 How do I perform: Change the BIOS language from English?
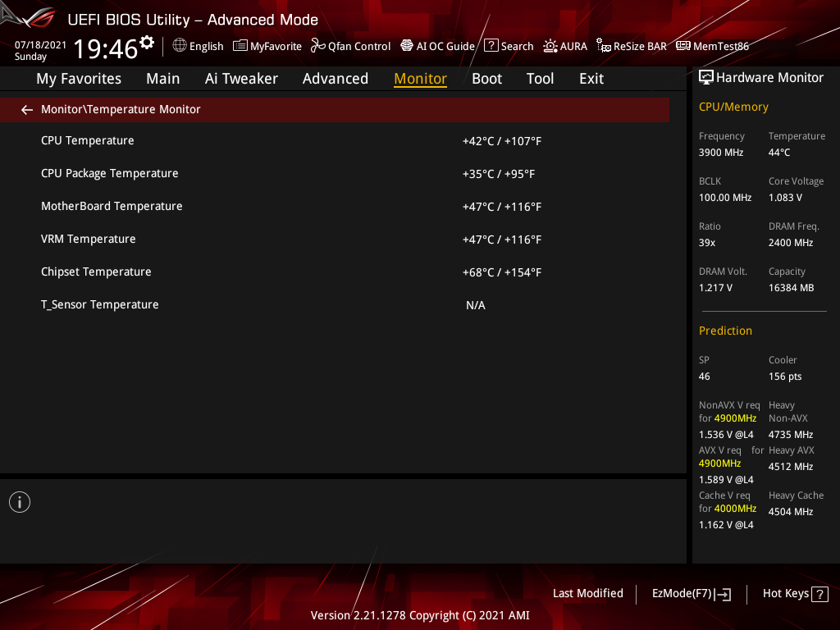(x=198, y=46)
